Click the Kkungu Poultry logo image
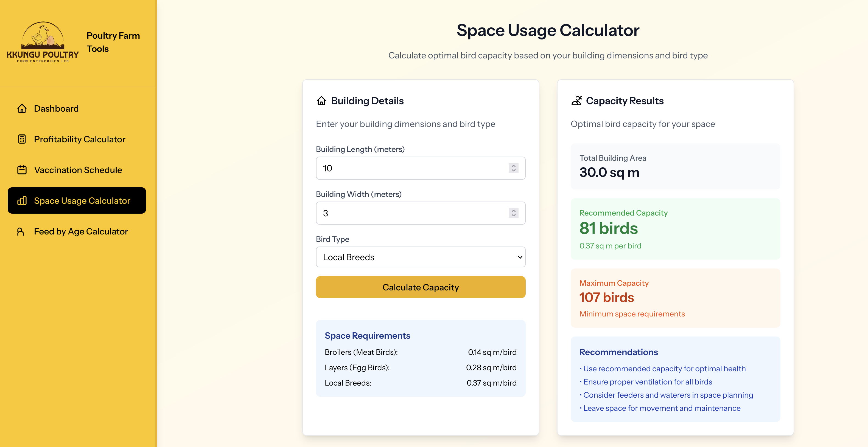Image resolution: width=868 pixels, height=447 pixels. click(x=43, y=42)
